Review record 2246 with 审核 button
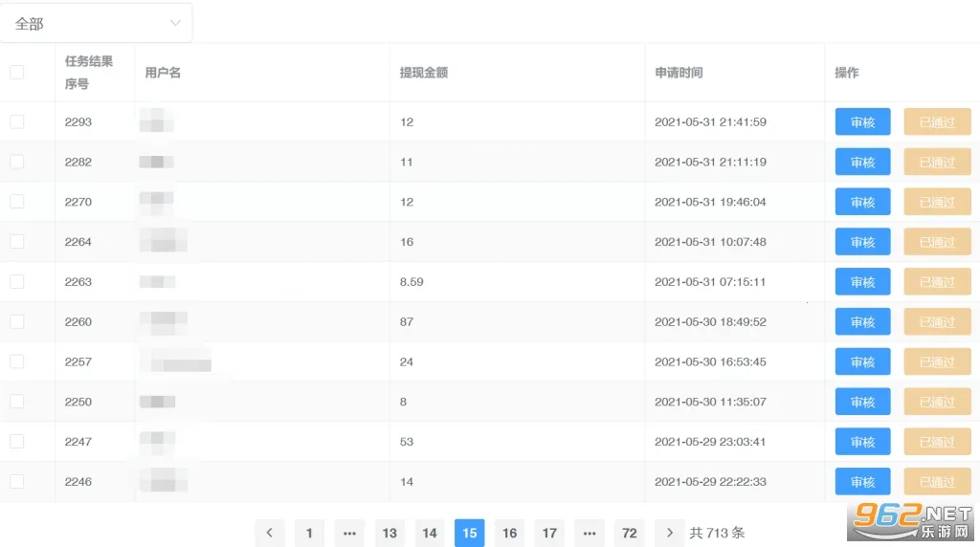Screen dimensions: 980x547 pyautogui.click(x=862, y=482)
